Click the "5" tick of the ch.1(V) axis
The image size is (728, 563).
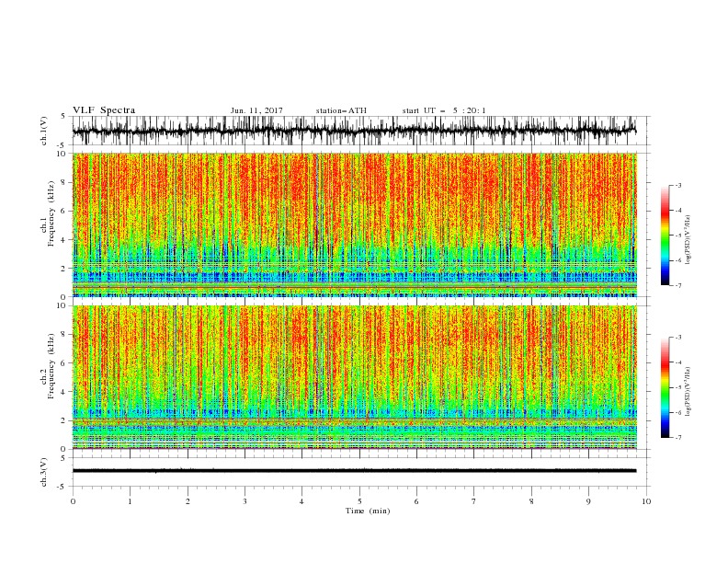coord(63,116)
